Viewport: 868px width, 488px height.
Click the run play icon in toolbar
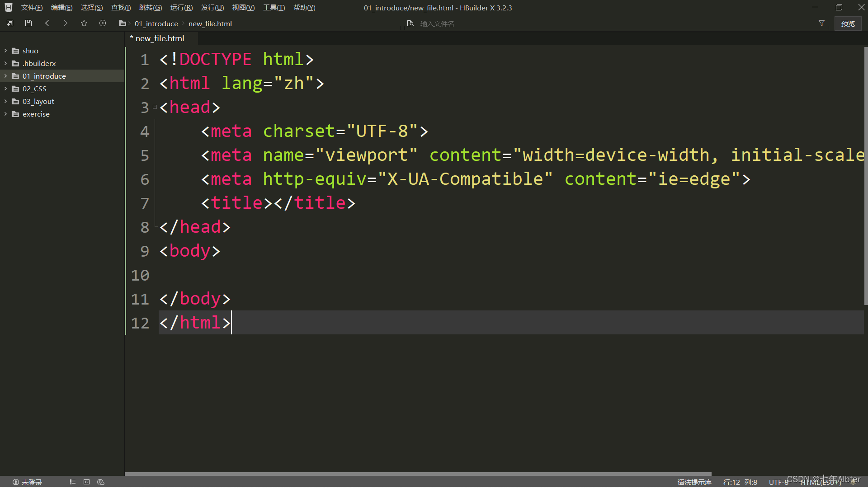click(x=103, y=23)
